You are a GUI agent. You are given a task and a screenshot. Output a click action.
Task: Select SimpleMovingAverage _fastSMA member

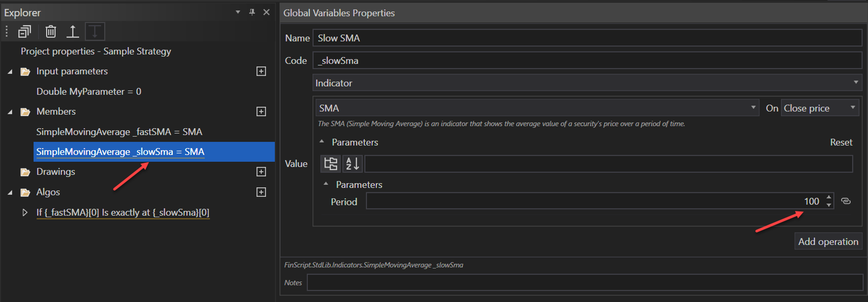119,132
